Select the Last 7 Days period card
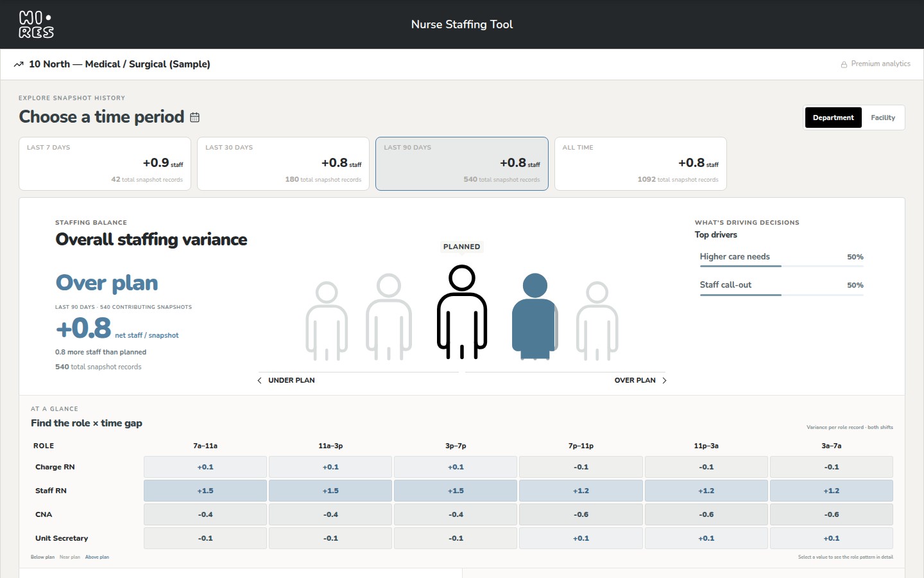The width and height of the screenshot is (924, 578). (x=105, y=164)
